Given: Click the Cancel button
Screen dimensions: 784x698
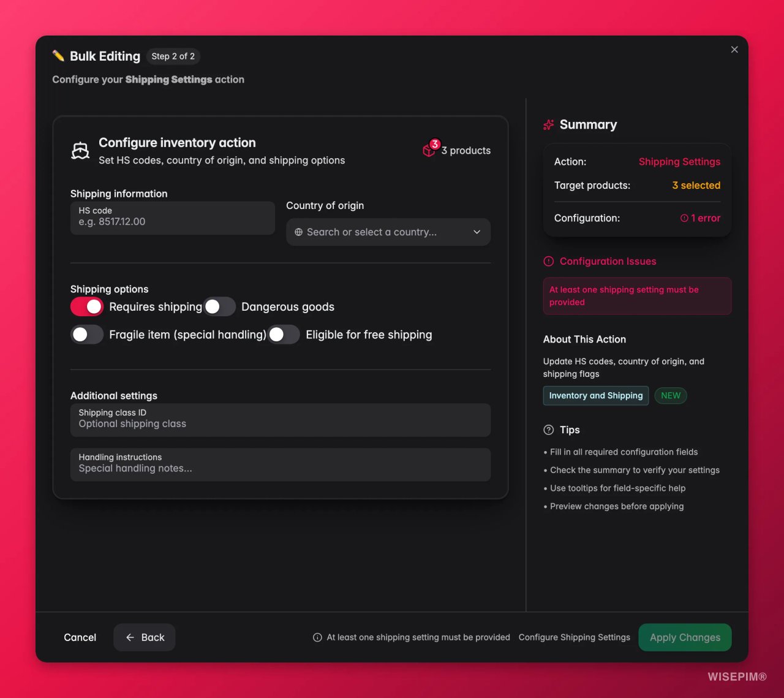Looking at the screenshot, I should [80, 637].
